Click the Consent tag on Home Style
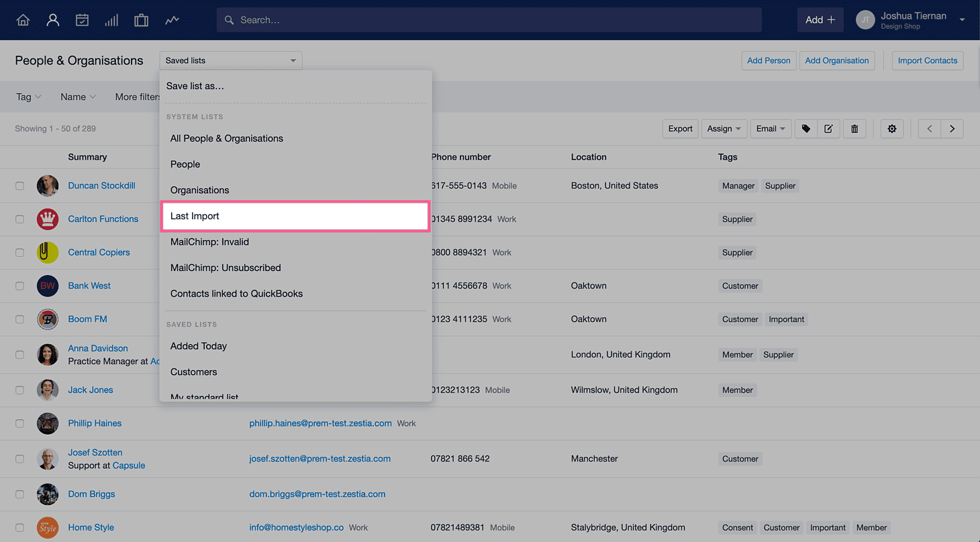 [x=737, y=528]
